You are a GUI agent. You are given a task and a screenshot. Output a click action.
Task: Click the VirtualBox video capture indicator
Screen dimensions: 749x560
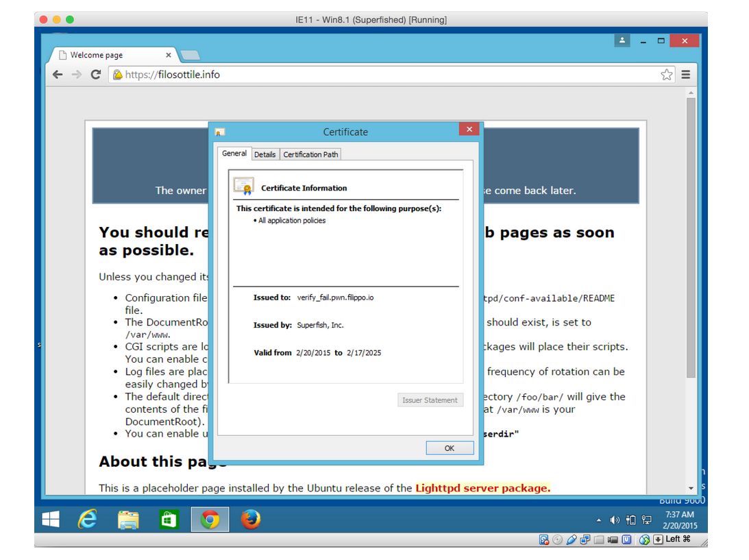click(613, 539)
